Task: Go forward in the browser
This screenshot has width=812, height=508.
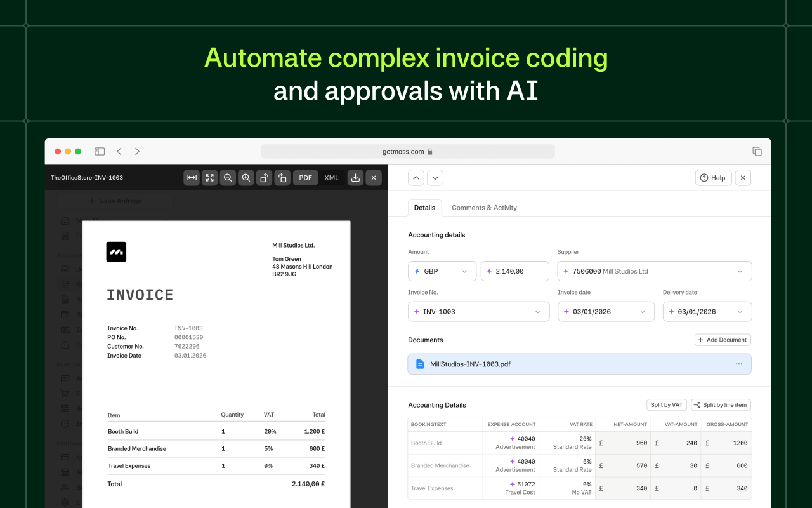Action: coord(137,151)
